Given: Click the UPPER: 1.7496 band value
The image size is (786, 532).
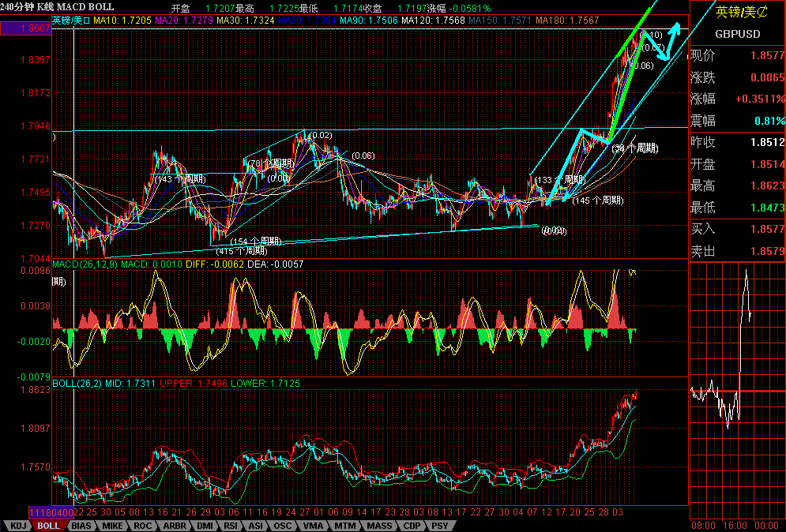Looking at the screenshot, I should [x=194, y=384].
